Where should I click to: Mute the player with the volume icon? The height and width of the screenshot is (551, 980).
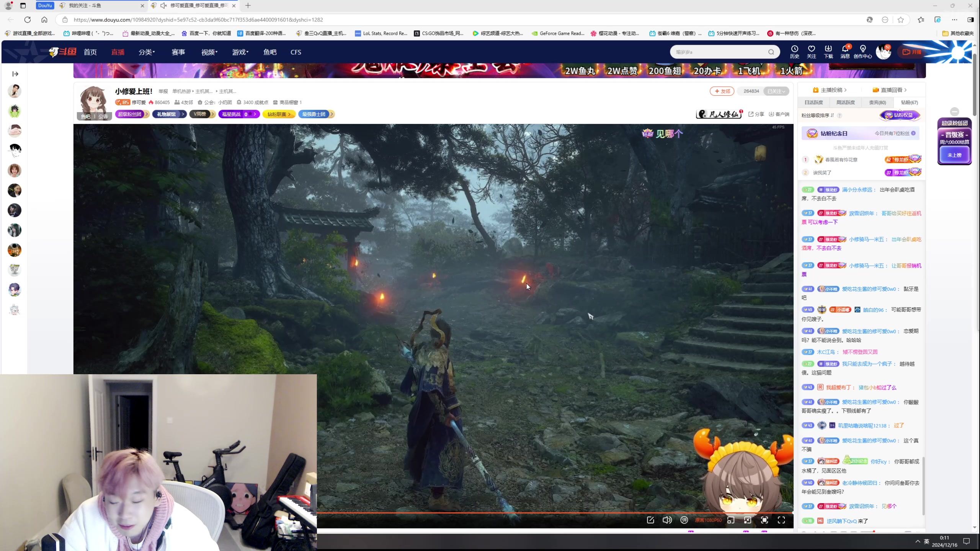click(667, 520)
